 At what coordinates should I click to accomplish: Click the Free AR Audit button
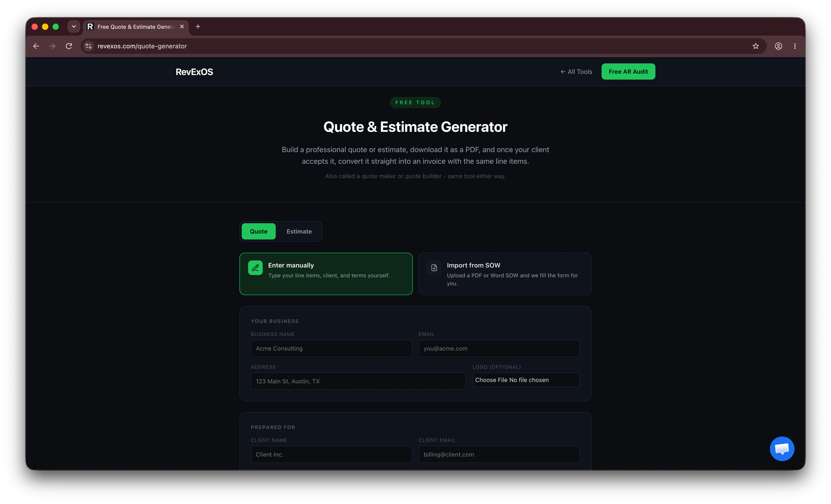pyautogui.click(x=628, y=72)
